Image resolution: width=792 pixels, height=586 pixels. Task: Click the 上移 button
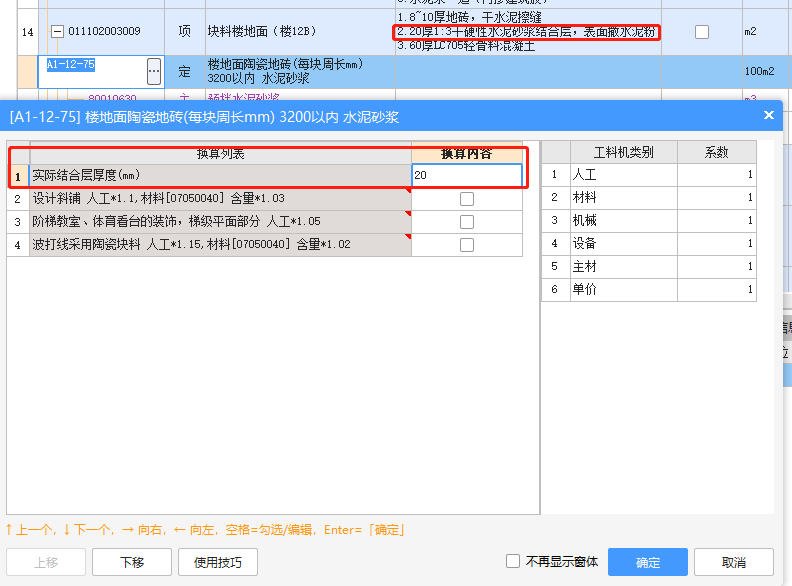[x=46, y=562]
